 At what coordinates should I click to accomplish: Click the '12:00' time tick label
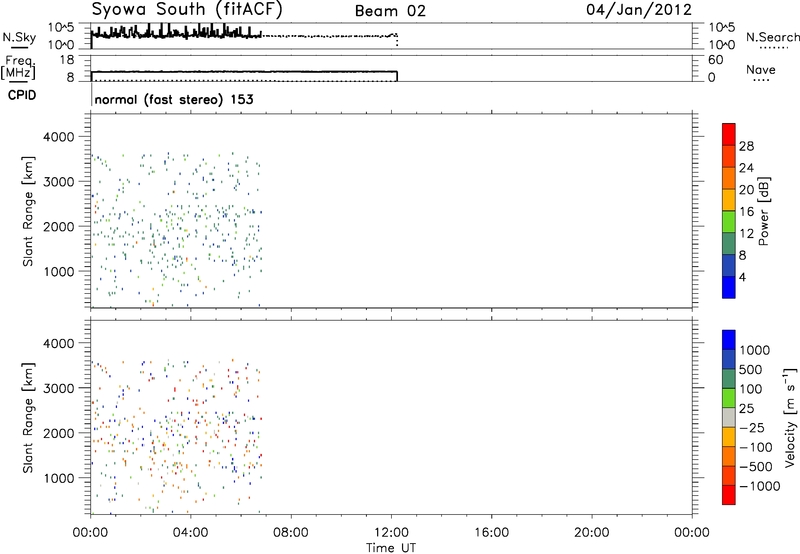pos(391,533)
